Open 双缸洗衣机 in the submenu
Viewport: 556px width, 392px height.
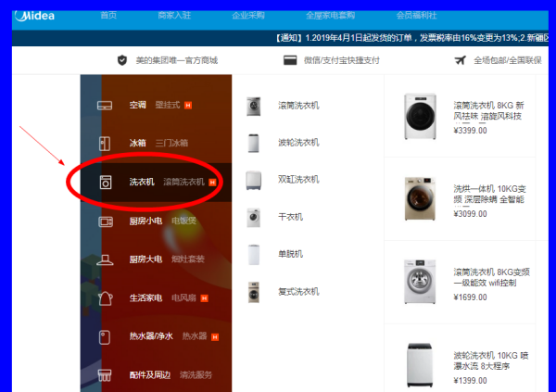(x=298, y=180)
